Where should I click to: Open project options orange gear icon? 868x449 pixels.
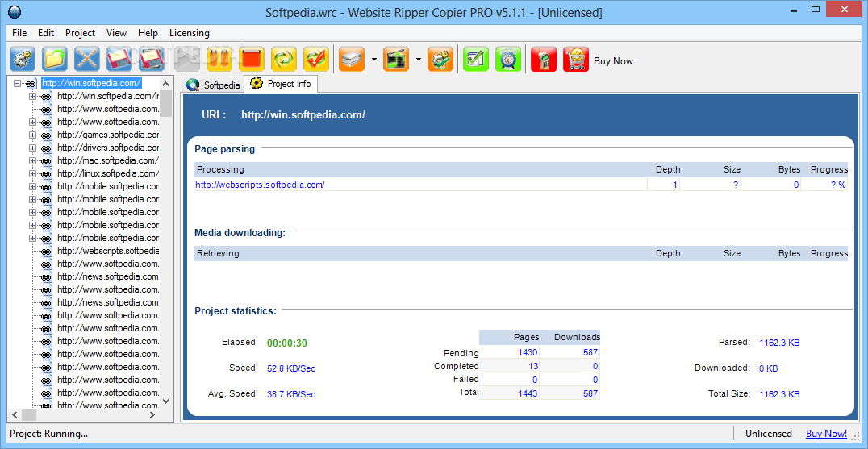(440, 59)
